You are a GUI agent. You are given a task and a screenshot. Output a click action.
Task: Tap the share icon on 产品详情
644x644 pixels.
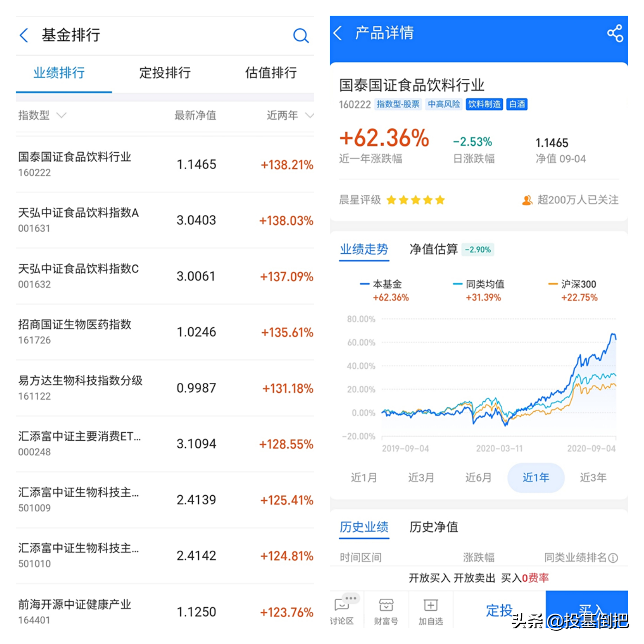616,33
